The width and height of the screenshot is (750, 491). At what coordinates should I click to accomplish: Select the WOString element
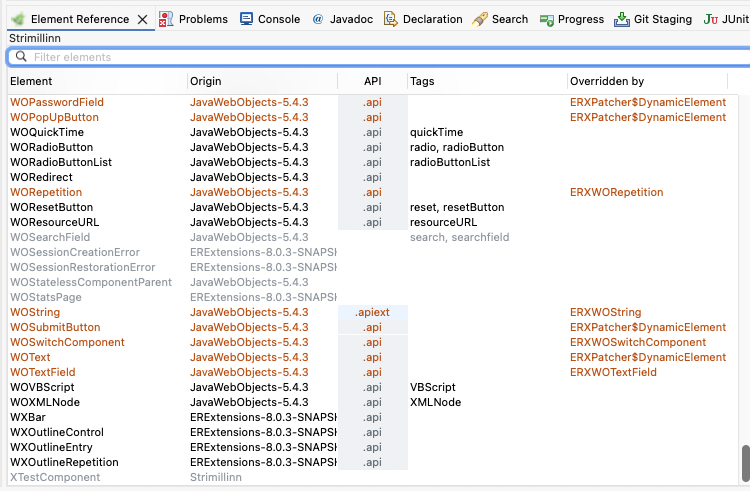[35, 312]
